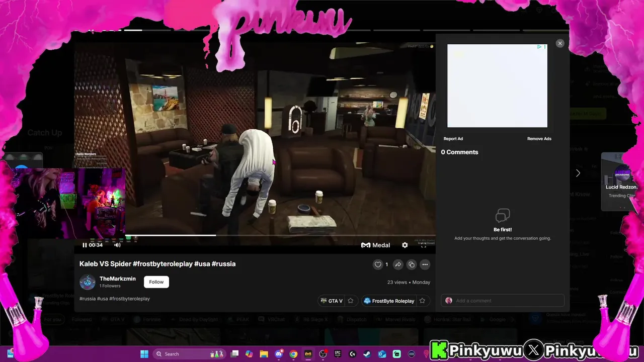Favorite FrostByte Roleplay with its star
Image resolution: width=644 pixels, height=362 pixels.
tap(422, 301)
